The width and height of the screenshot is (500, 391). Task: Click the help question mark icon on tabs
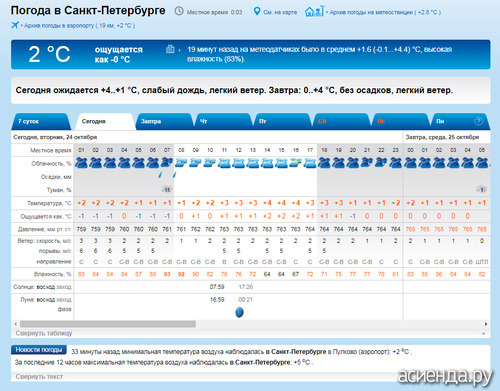[478, 121]
